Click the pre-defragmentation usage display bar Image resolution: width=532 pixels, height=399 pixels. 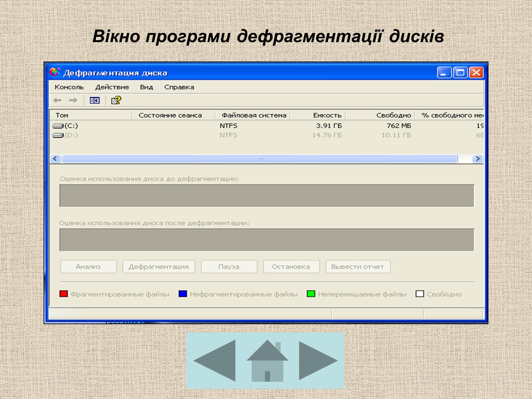267,196
